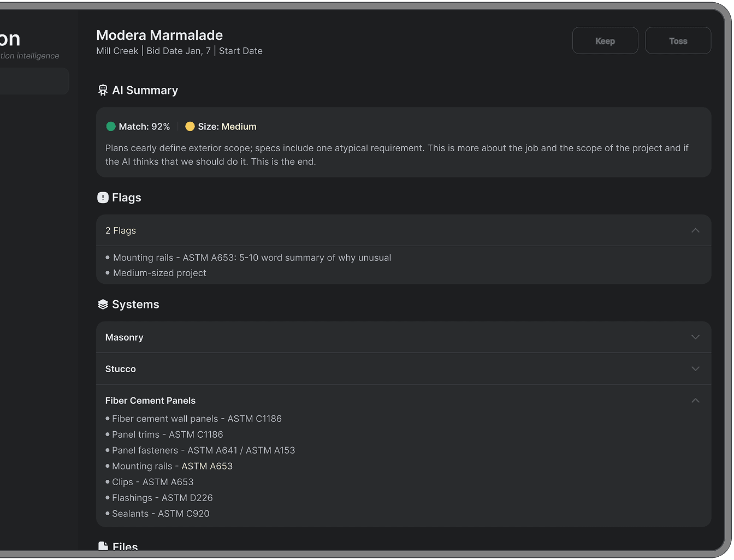Select the Medium-sized project flag
This screenshot has width=734, height=560.
pyautogui.click(x=159, y=273)
